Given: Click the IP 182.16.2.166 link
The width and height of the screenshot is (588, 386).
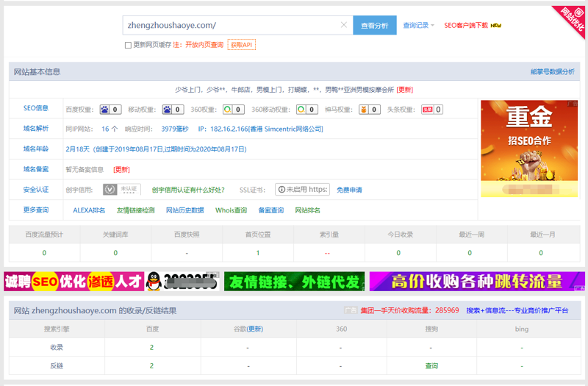Looking at the screenshot, I should click(x=260, y=129).
